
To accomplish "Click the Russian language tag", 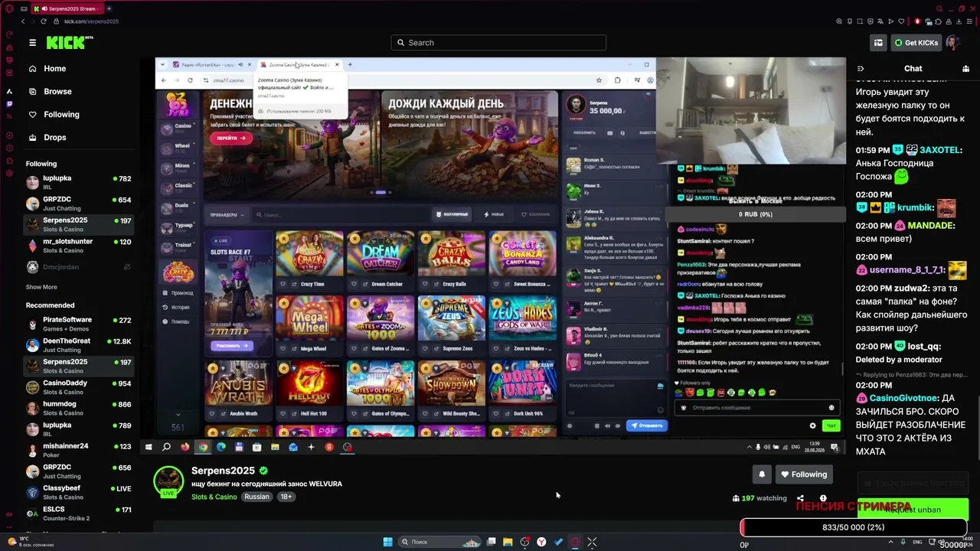I will pyautogui.click(x=257, y=497).
